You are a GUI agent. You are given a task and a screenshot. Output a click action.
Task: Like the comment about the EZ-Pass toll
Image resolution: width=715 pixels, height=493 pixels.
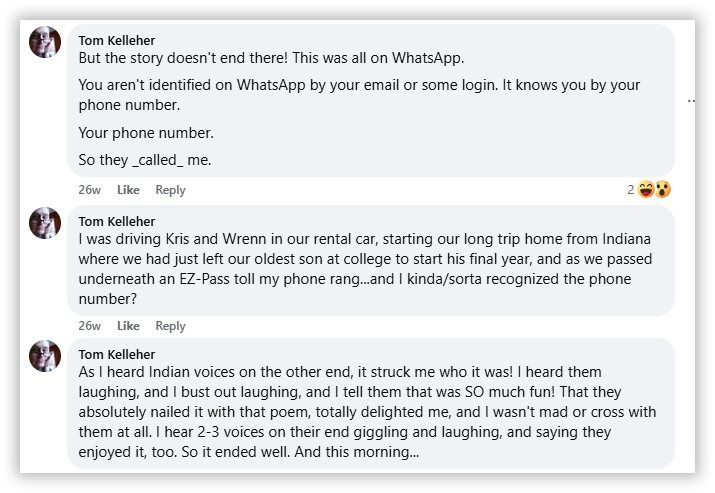pyautogui.click(x=128, y=326)
